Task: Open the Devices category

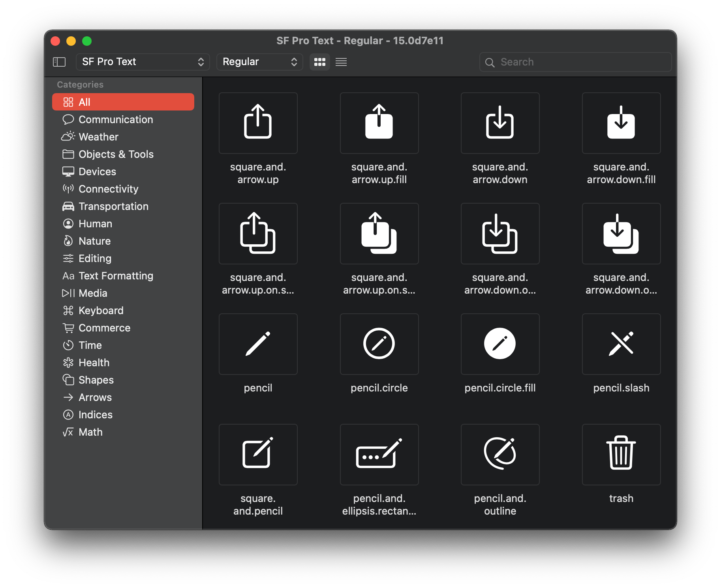Action: pos(123,172)
